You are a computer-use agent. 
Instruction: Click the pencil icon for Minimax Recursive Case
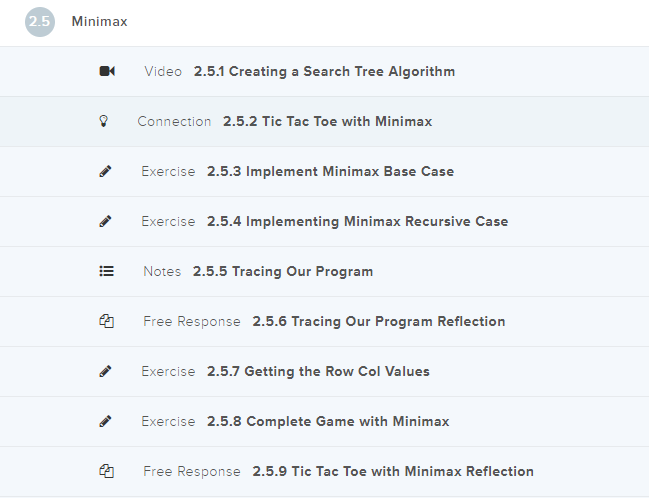[x=106, y=221]
